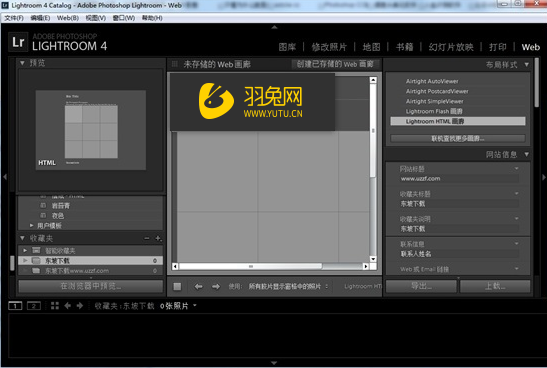547x368 pixels.
Task: Click the 上载 button
Action: [495, 286]
